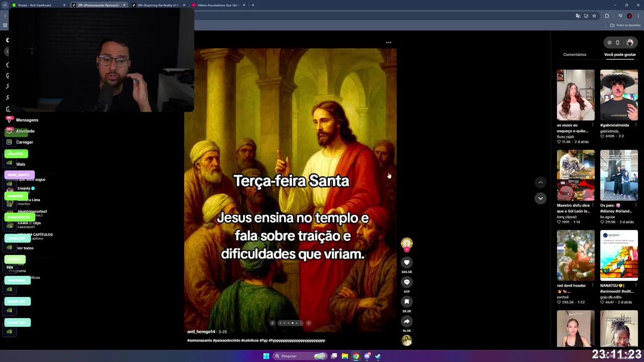Open Discord from the taskbar

(367, 356)
